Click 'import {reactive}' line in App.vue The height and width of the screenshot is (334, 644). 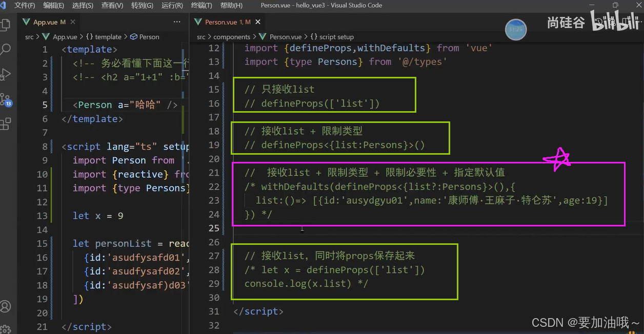[131, 174]
